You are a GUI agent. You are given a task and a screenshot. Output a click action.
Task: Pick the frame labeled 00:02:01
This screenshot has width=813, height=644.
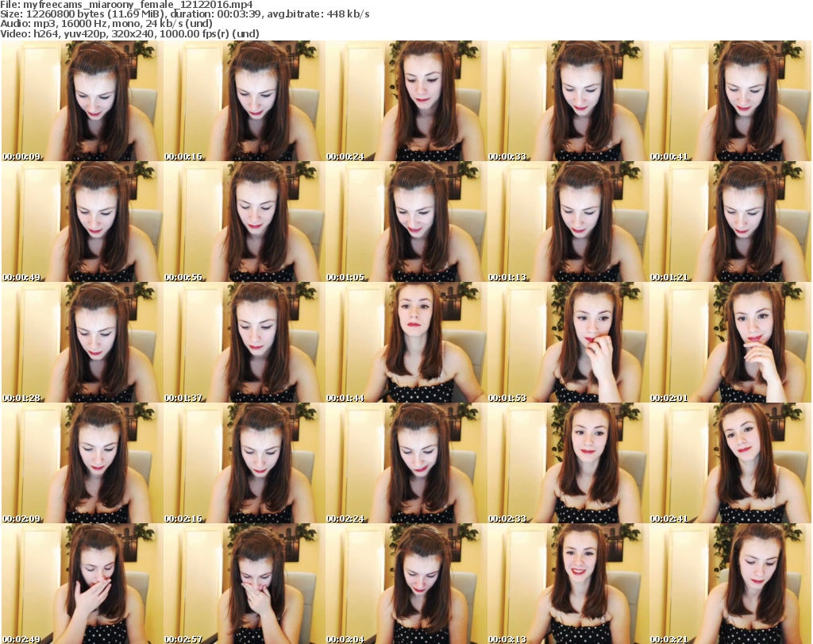pos(730,342)
